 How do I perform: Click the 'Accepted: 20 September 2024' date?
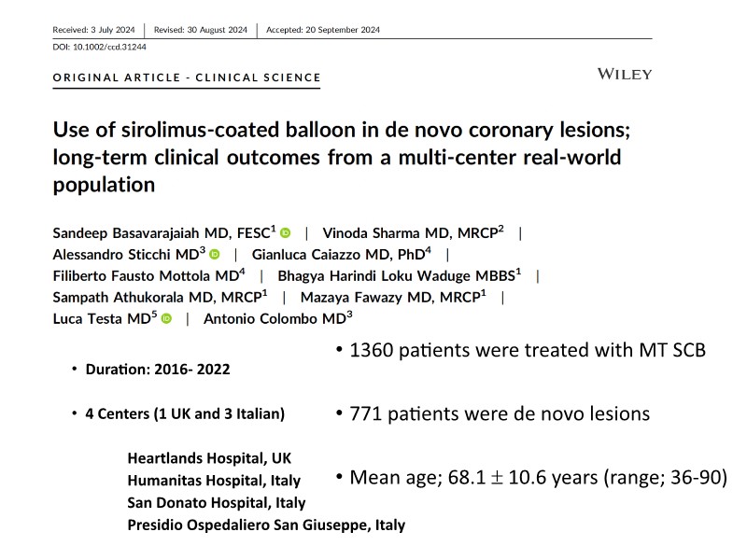click(323, 30)
